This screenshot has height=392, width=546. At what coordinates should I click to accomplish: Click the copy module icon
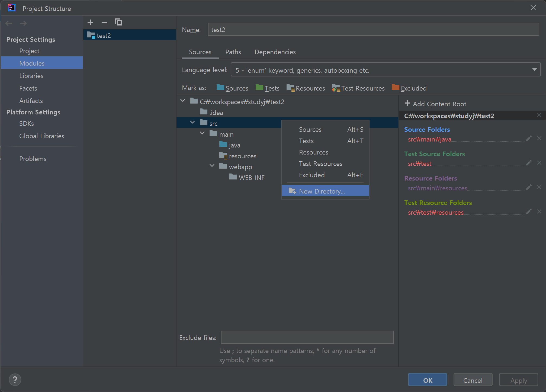[118, 22]
